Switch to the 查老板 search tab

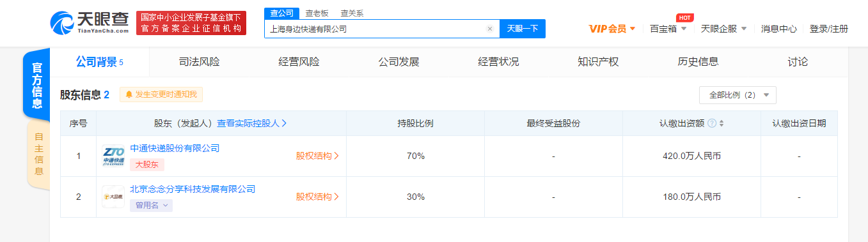pyautogui.click(x=316, y=13)
